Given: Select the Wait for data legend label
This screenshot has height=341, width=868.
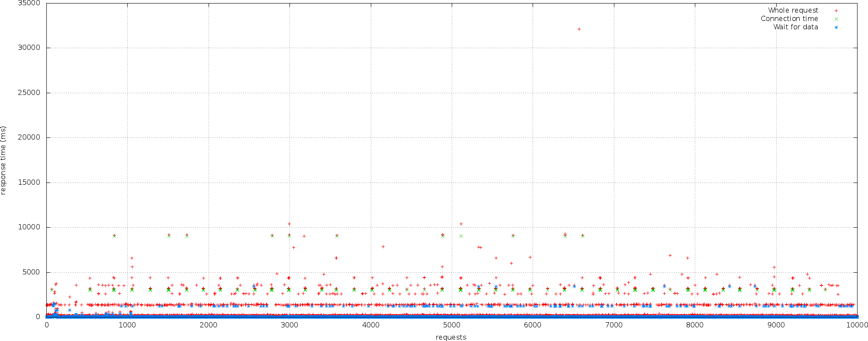Looking at the screenshot, I should point(795,27).
